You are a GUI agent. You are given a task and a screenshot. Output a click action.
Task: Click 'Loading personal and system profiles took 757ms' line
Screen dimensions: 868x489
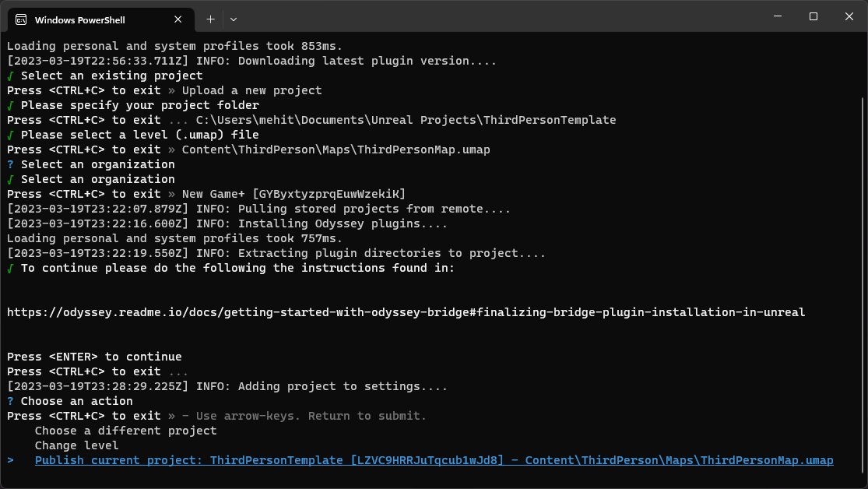pyautogui.click(x=175, y=239)
